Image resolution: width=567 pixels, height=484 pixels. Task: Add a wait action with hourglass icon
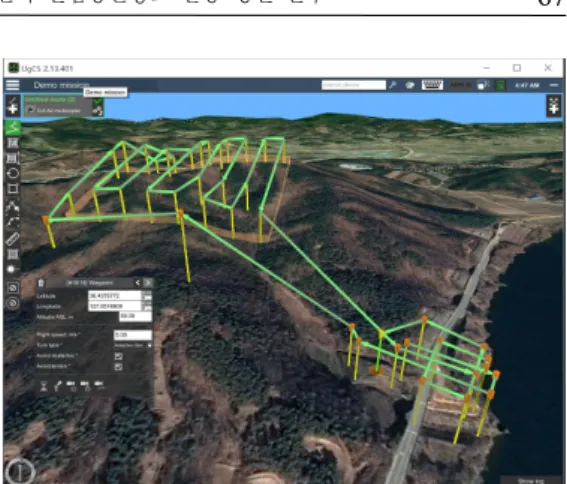[x=44, y=386]
